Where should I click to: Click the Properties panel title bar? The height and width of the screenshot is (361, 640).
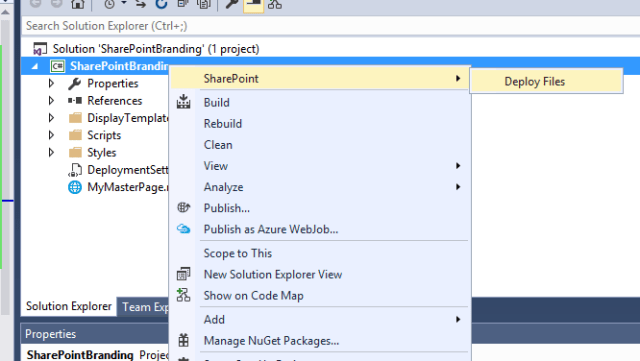pyautogui.click(x=95, y=334)
